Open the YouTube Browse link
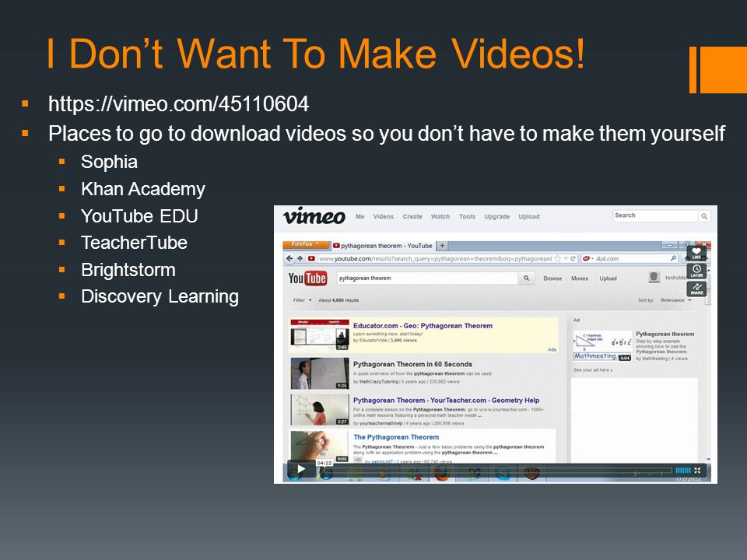The image size is (747, 560). point(552,278)
